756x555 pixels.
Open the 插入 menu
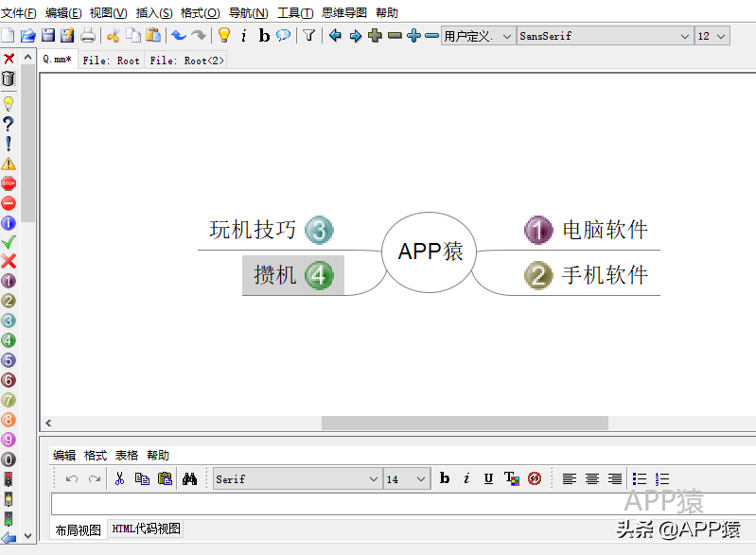coord(154,13)
